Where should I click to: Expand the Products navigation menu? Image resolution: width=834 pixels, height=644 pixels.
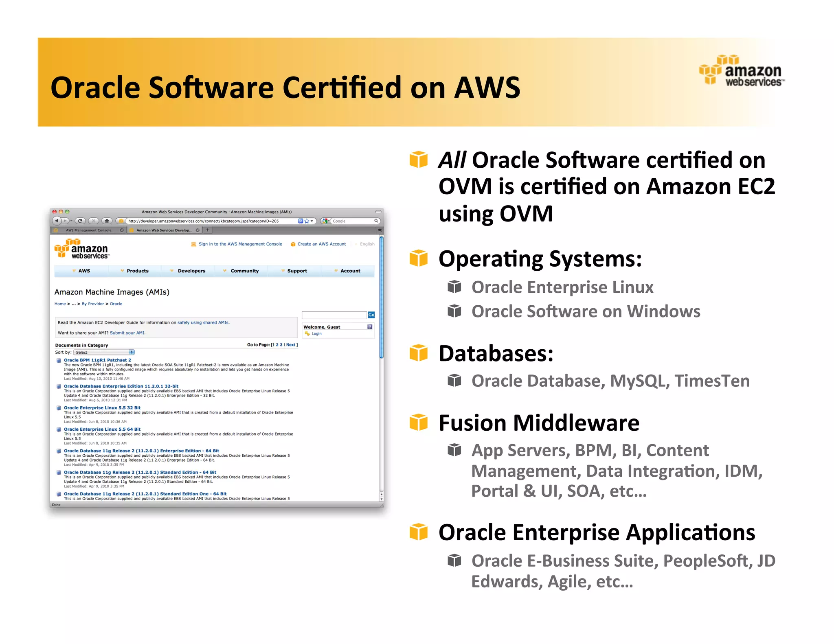(x=135, y=271)
